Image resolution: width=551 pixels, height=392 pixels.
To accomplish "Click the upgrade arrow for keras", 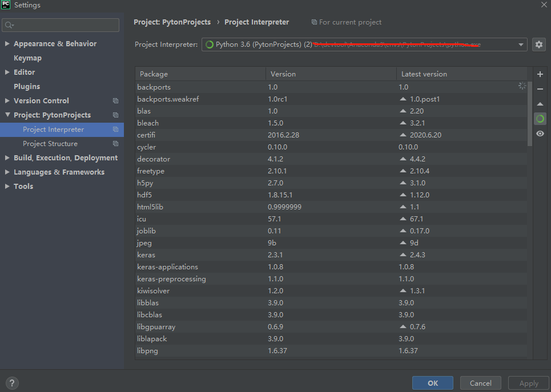I will point(403,254).
